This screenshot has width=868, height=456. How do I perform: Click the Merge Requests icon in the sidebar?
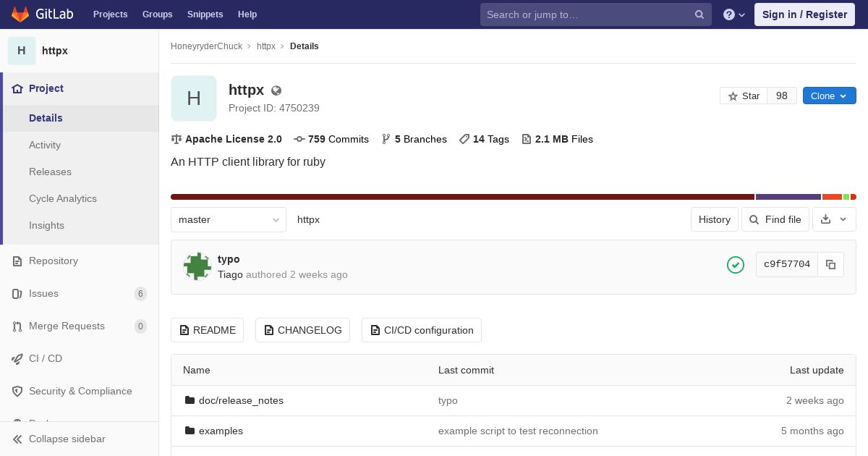pyautogui.click(x=17, y=326)
